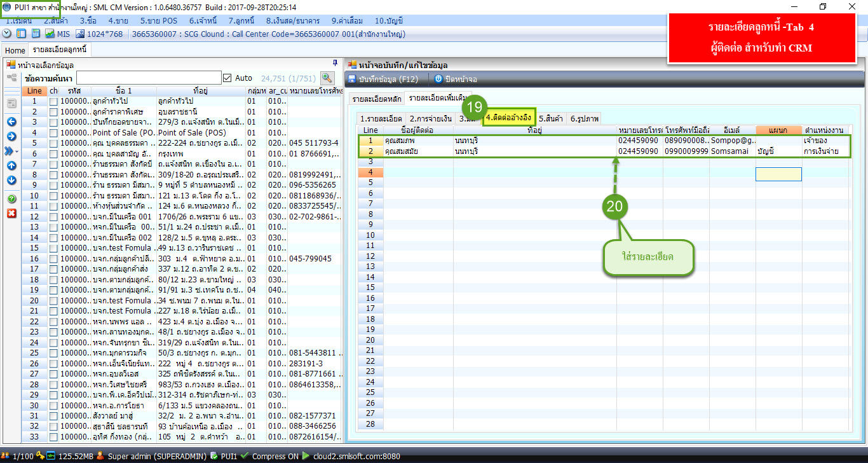Click the blue up arrow icon
The image size is (868, 463).
click(x=11, y=165)
